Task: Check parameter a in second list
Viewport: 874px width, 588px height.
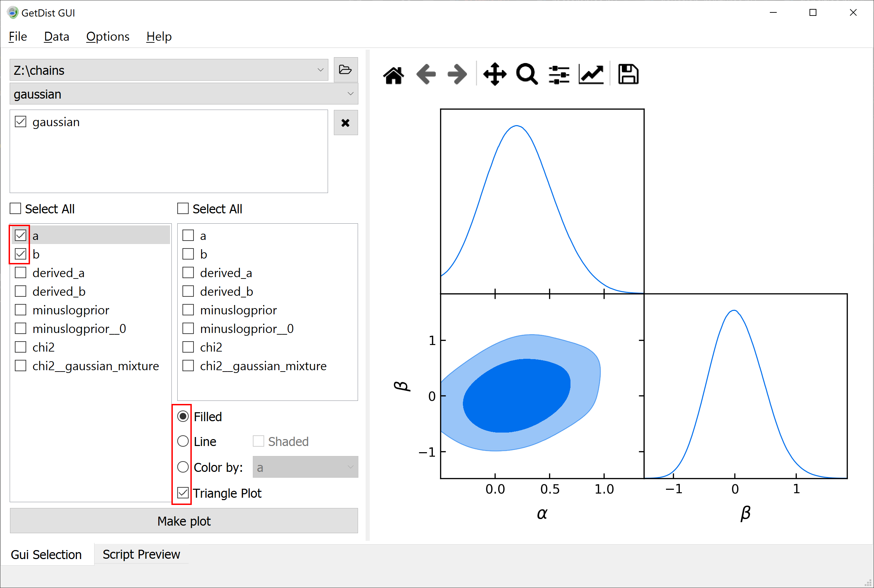Action: pos(188,235)
